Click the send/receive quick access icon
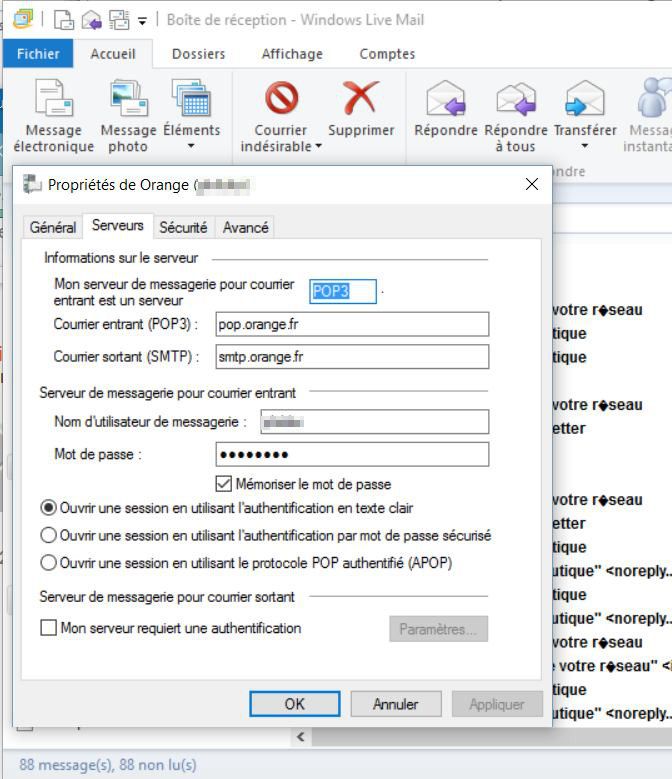672x779 pixels. tap(119, 20)
